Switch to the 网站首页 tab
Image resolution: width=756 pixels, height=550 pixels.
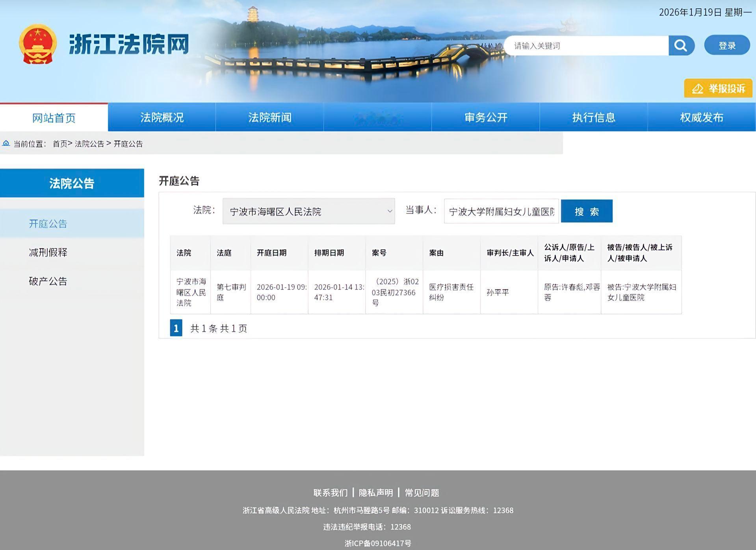[x=54, y=117]
